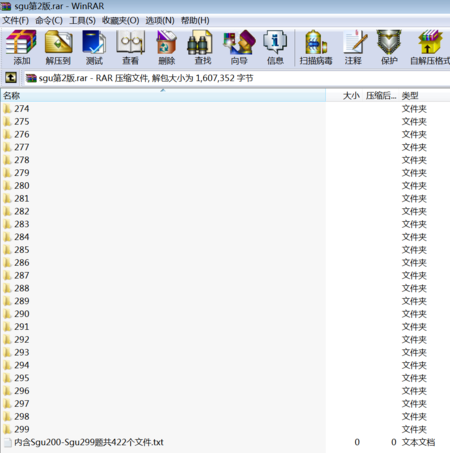
Task: Click the 解压到 (Extract To) icon
Action: tap(58, 47)
